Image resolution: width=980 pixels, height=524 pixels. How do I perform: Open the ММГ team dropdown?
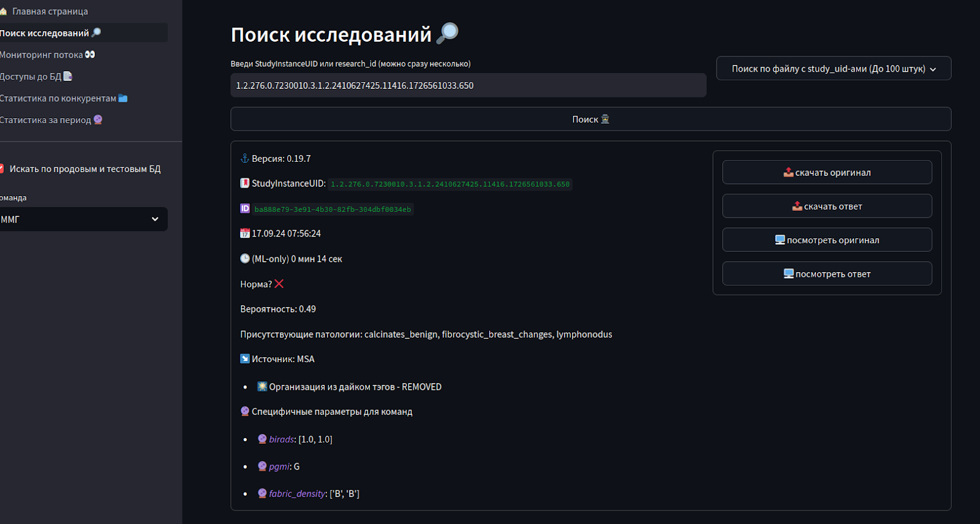coord(80,219)
